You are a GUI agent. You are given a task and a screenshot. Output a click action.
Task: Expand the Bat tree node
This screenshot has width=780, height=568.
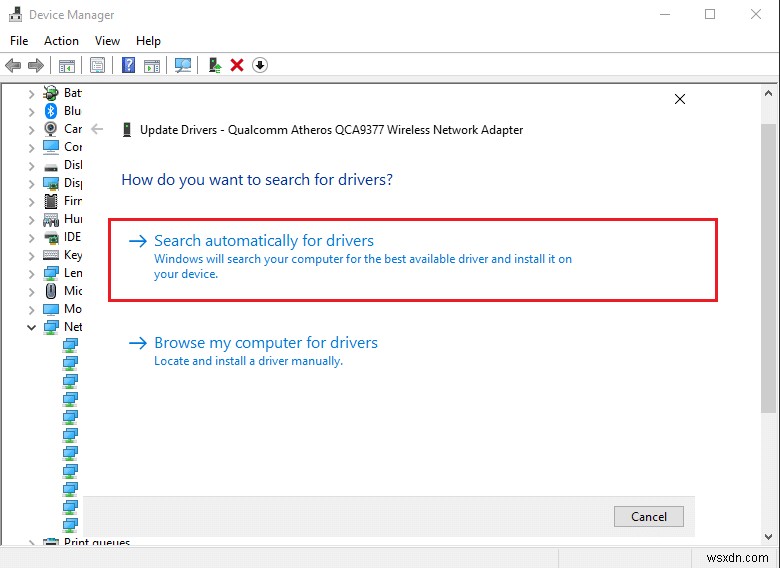[31, 94]
